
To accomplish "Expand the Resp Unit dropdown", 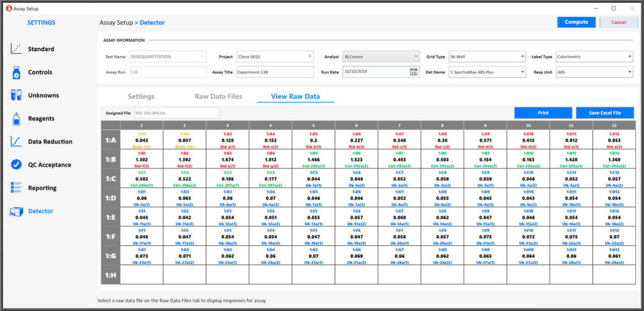I will (630, 72).
